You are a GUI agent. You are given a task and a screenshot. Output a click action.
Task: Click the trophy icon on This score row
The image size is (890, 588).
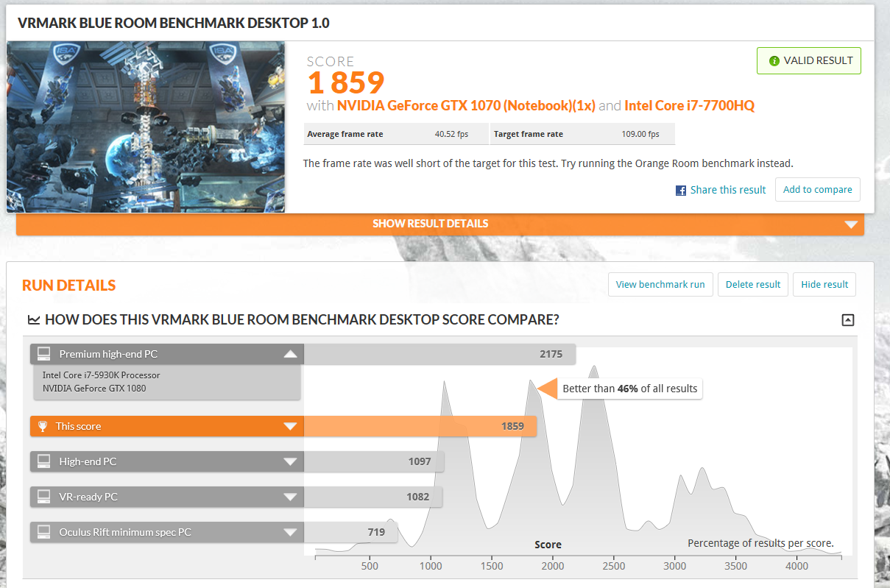click(x=43, y=426)
